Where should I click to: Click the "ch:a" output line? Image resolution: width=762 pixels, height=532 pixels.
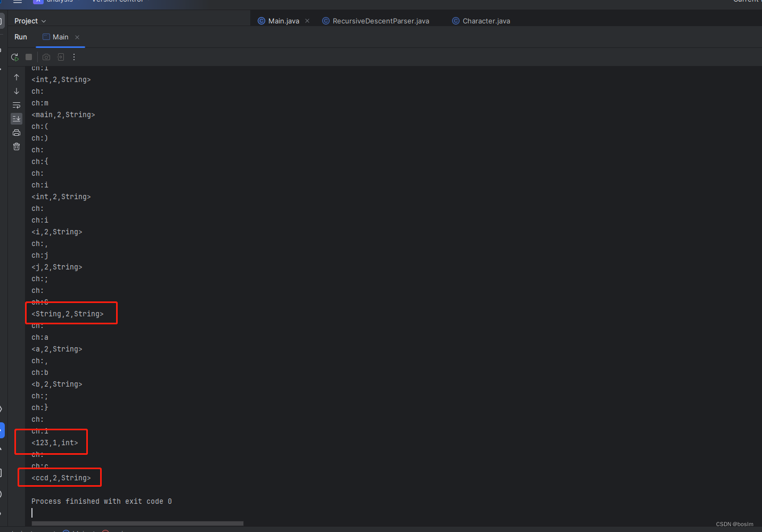coord(40,337)
